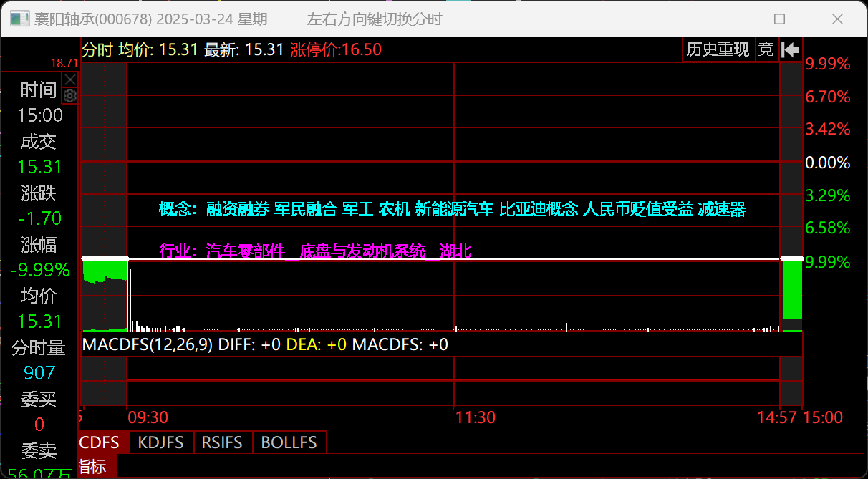Maximize the stock chart window
This screenshot has height=479, width=868.
click(779, 19)
